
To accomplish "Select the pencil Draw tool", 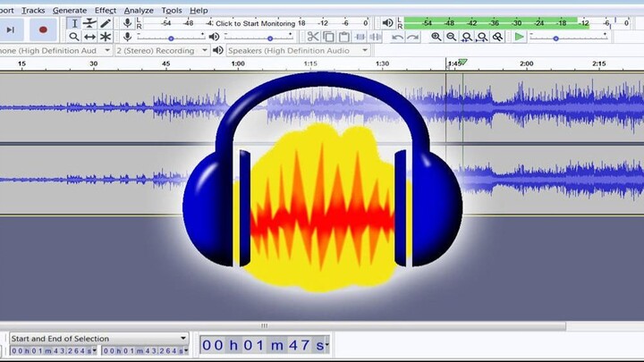I will (106, 23).
